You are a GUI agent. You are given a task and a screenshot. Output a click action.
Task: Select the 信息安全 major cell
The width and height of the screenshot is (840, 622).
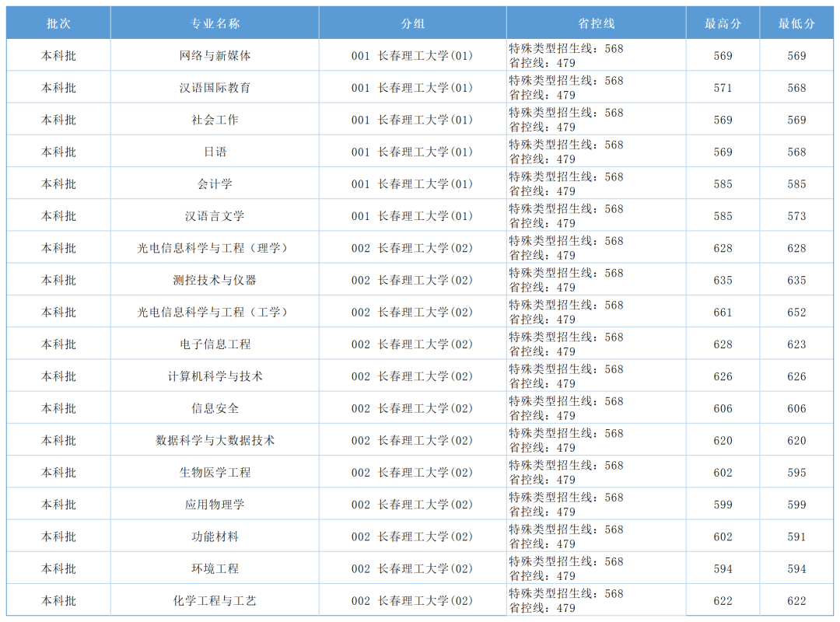(215, 408)
